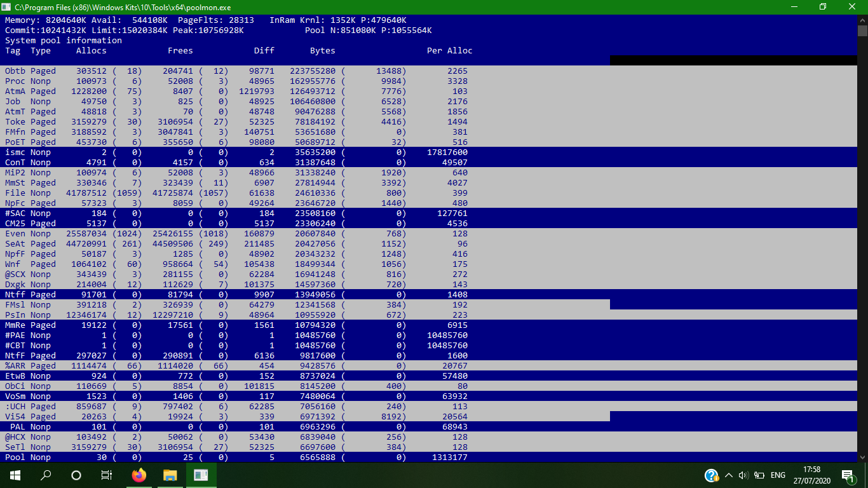Open the volume control
The width and height of the screenshot is (868, 488).
(743, 475)
